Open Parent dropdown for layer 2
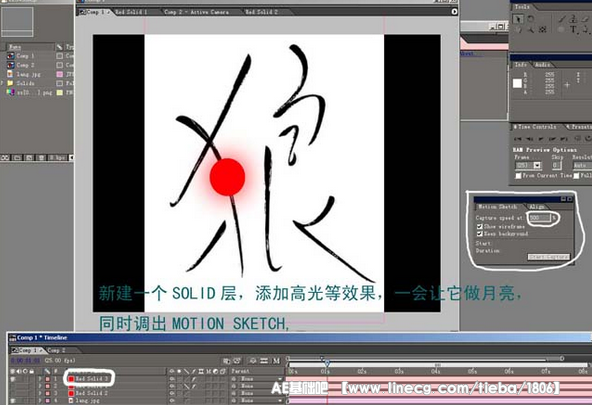The image size is (592, 405). point(261,386)
